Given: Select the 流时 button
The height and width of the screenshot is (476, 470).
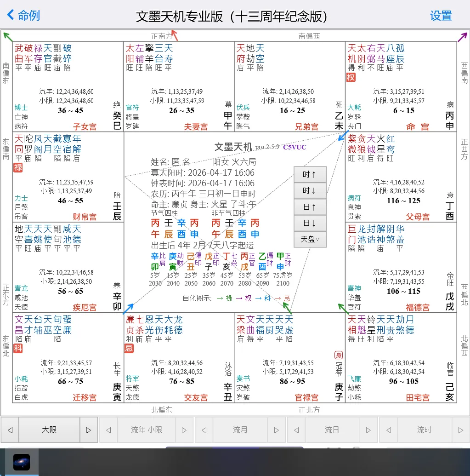Looking at the screenshot, I should pos(425,430).
